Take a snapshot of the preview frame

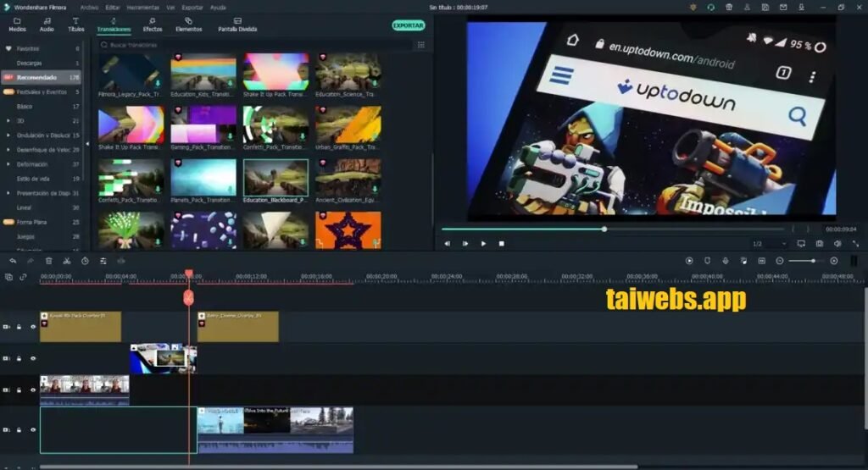[820, 243]
